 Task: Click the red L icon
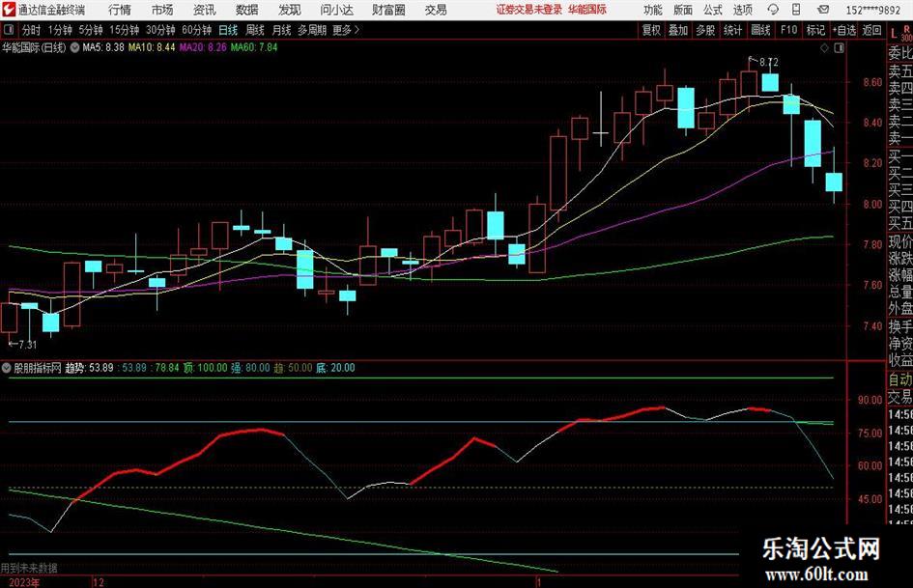[x=894, y=35]
